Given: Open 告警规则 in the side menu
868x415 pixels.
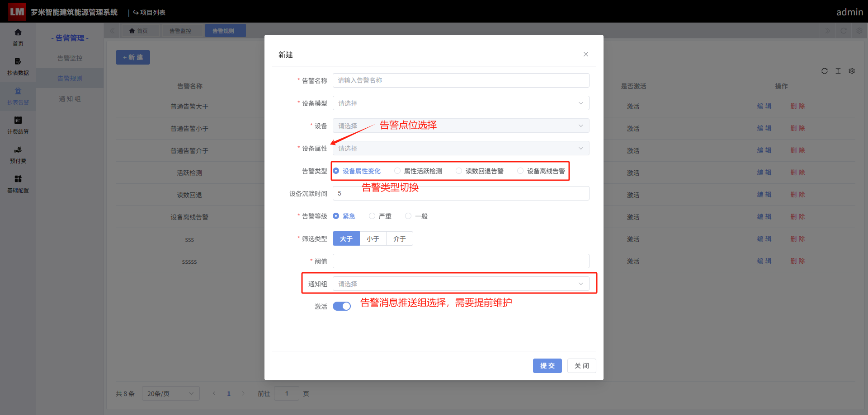Looking at the screenshot, I should click(x=70, y=78).
